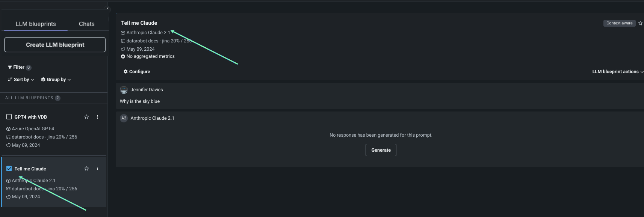
Task: Click the All LLM blueprints count badge
Action: 57,98
